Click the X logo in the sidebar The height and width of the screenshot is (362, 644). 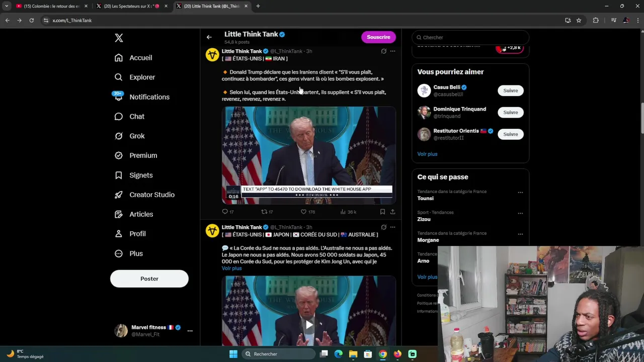tap(119, 38)
